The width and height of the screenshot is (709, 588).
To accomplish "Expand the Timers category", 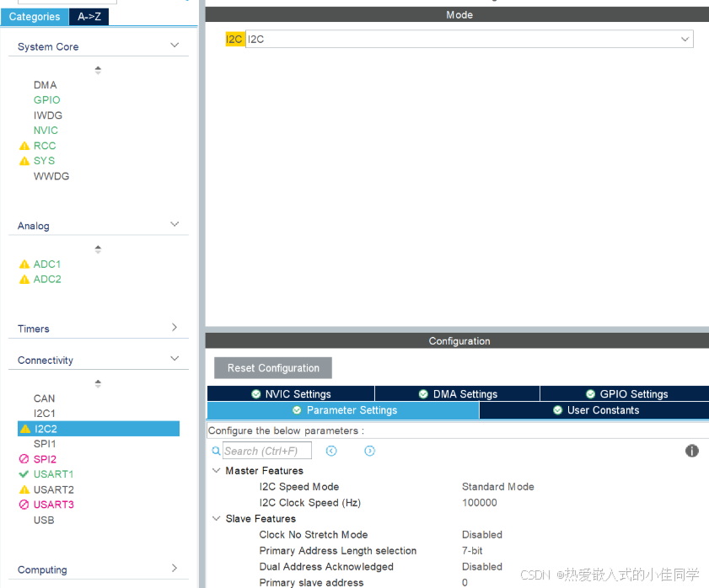I will [x=175, y=327].
